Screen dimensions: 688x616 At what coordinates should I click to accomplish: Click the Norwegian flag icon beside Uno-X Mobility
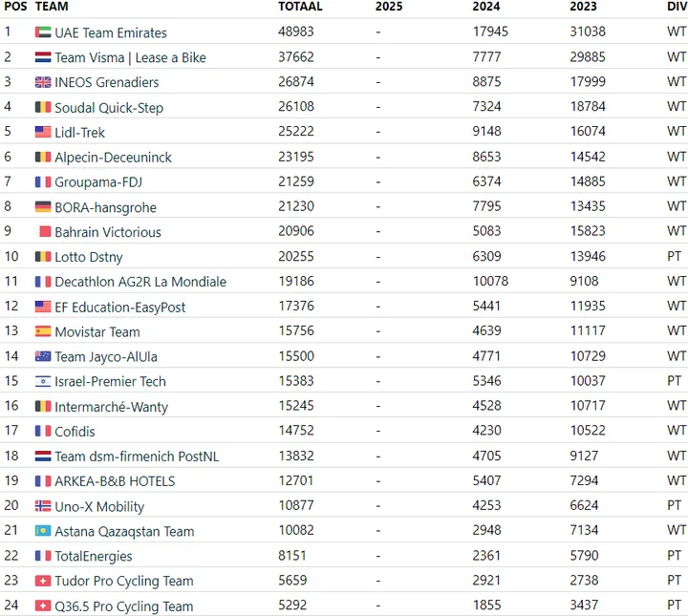pyautogui.click(x=43, y=506)
